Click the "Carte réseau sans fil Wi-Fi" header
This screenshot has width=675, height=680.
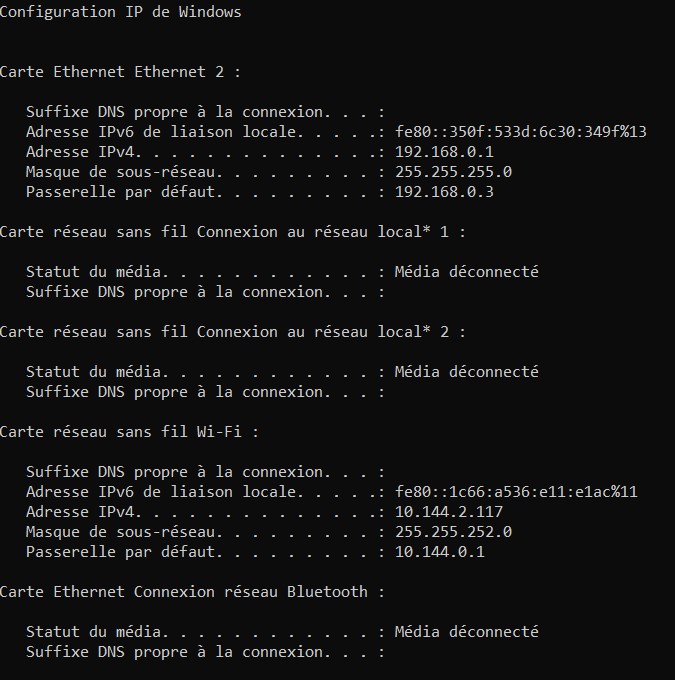tap(130, 432)
